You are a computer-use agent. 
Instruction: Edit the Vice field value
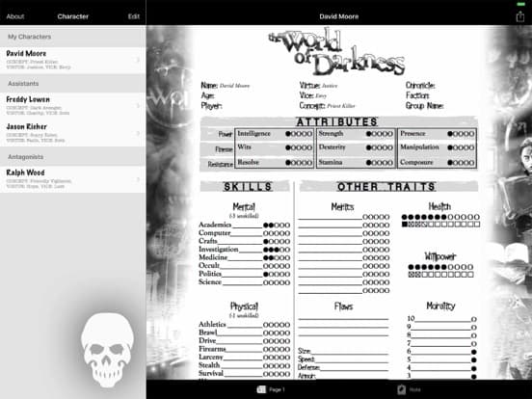point(321,96)
